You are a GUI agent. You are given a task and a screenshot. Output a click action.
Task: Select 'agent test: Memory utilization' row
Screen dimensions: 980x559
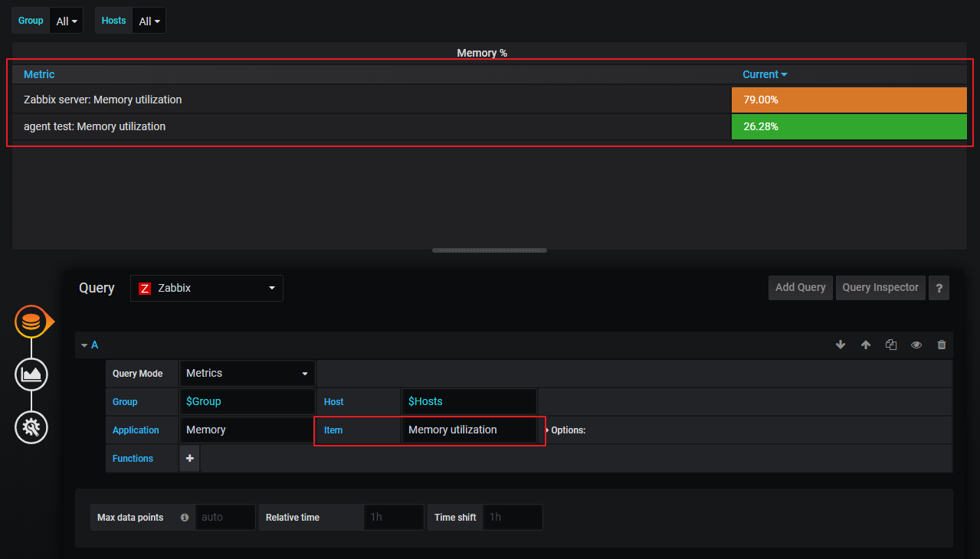pyautogui.click(x=490, y=127)
